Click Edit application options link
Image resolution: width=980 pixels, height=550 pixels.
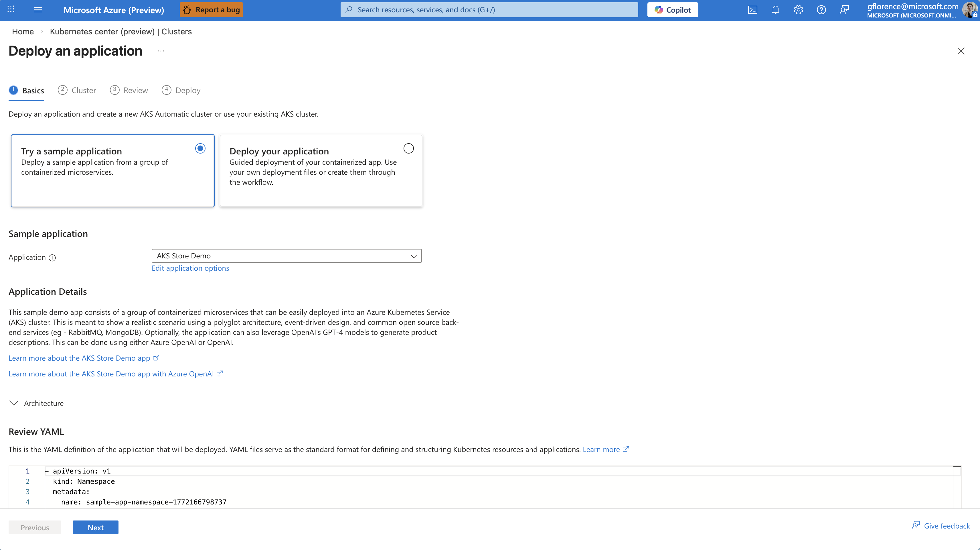(190, 268)
